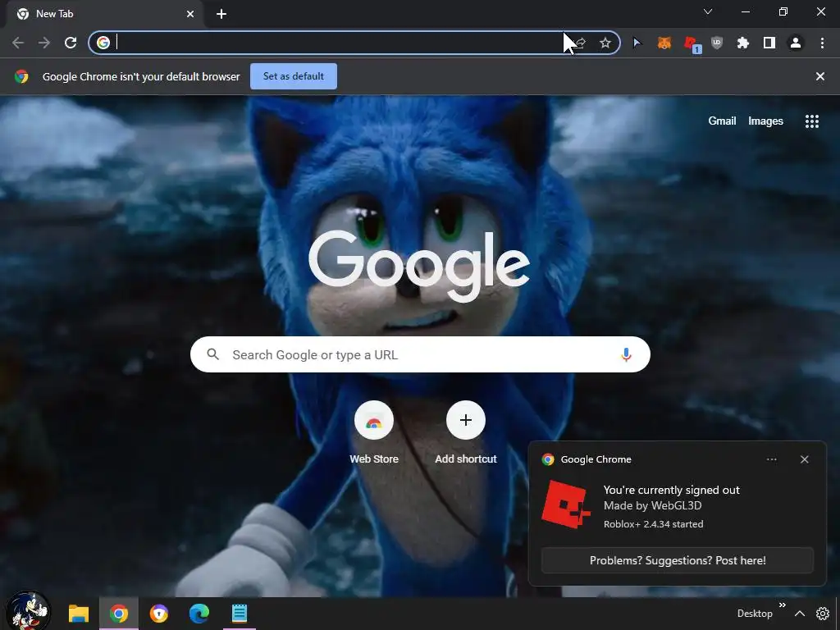
Task: Click the Sonic Start button
Action: click(x=28, y=610)
